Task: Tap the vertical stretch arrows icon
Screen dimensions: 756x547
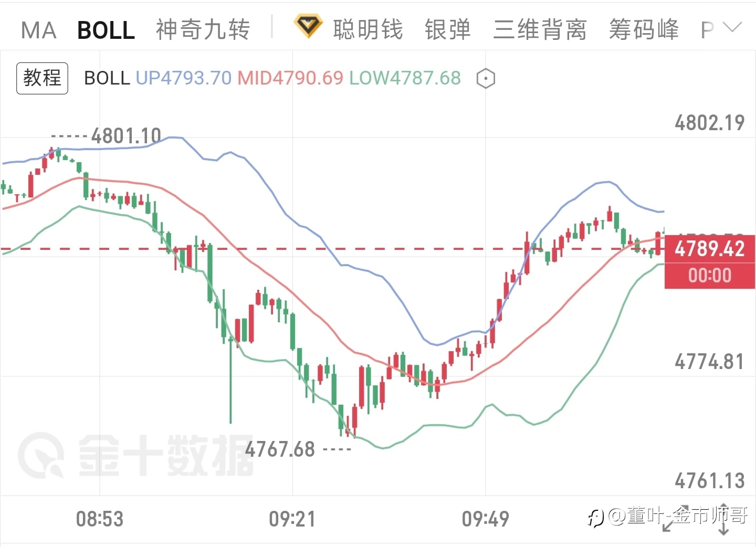Action: (x=723, y=520)
